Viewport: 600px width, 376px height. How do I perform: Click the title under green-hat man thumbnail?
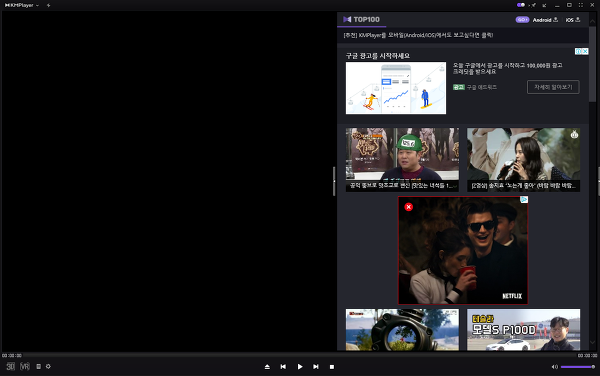[402, 186]
